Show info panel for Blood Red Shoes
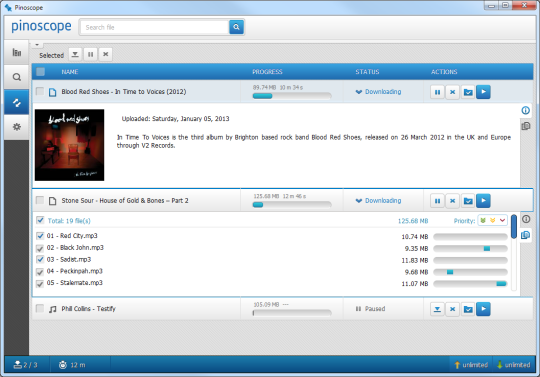The height and width of the screenshot is (377, 540). tap(526, 110)
